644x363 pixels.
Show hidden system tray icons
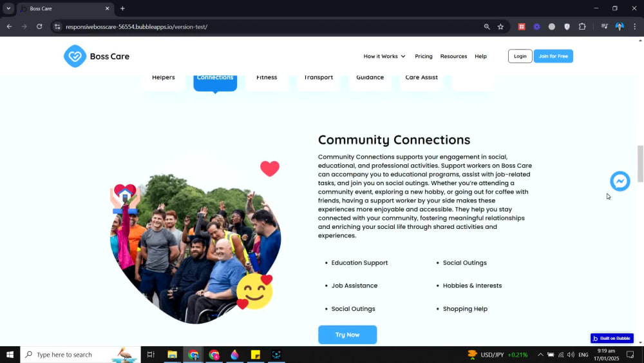pos(540,355)
